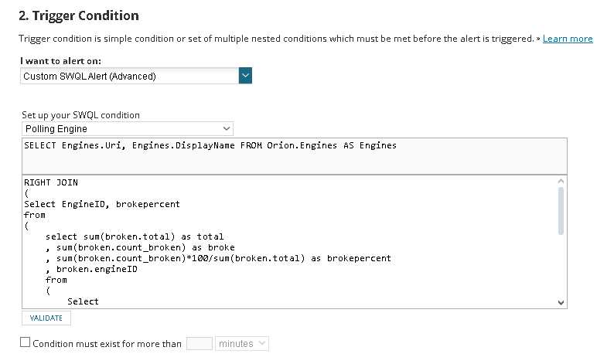Expand the Polling Engine dropdown
Image resolution: width=614 pixels, height=364 pixels.
127,128
